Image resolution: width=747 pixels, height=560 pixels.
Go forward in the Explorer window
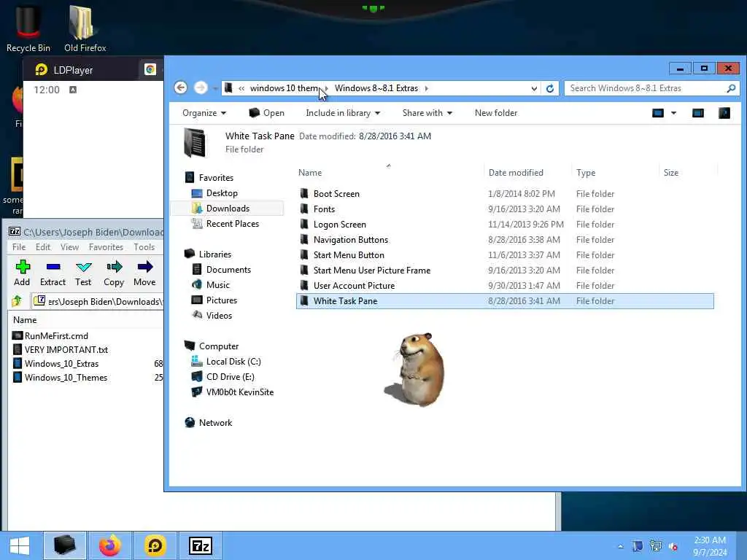click(x=201, y=87)
